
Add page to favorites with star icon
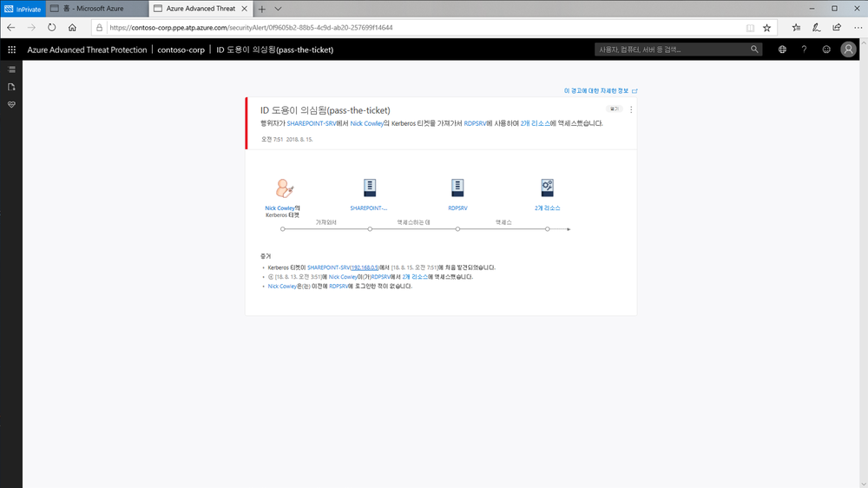(766, 27)
